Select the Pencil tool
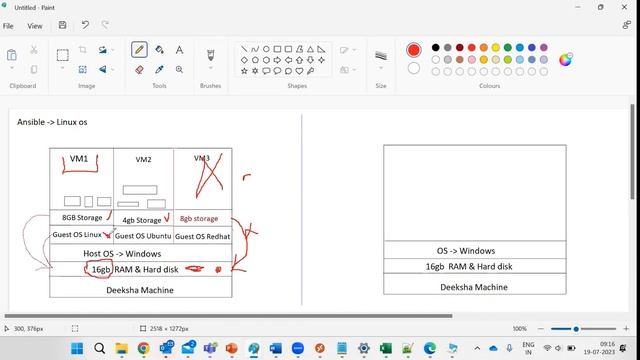640x360 pixels. [x=139, y=50]
